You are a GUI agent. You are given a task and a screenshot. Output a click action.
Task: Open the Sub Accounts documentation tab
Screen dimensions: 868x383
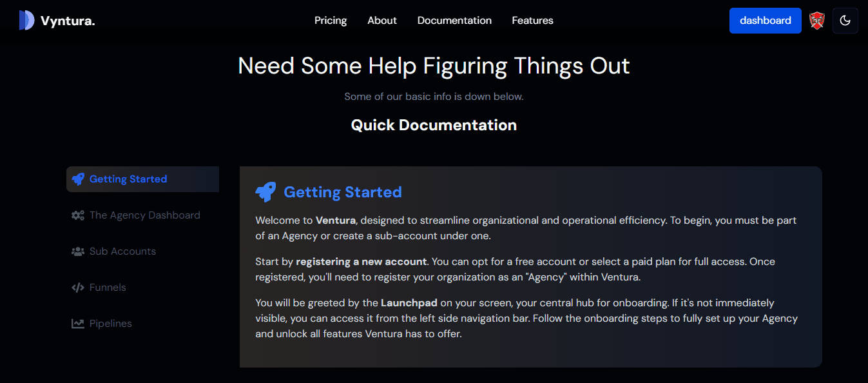pos(122,251)
